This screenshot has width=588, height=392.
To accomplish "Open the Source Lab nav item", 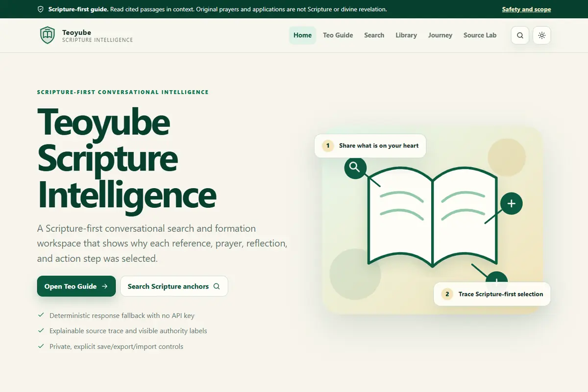I will pos(480,35).
